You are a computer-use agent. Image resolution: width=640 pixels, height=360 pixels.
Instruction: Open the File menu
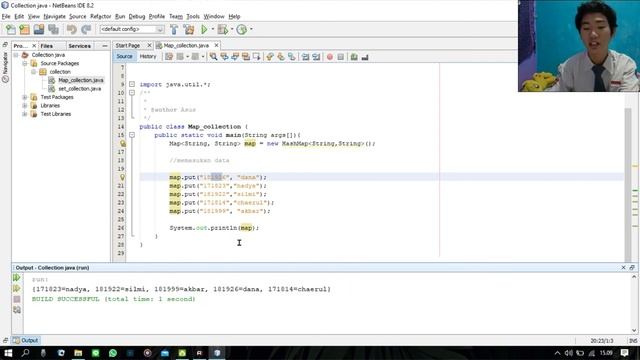click(x=6, y=16)
